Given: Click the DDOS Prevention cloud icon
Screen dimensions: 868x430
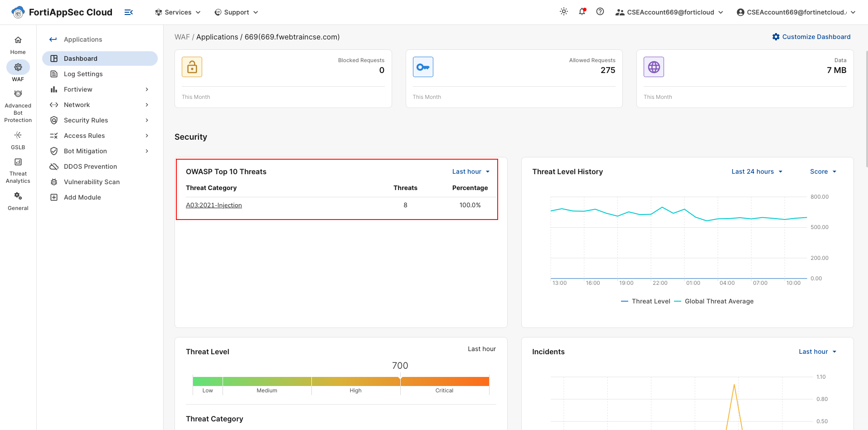Looking at the screenshot, I should (x=54, y=166).
